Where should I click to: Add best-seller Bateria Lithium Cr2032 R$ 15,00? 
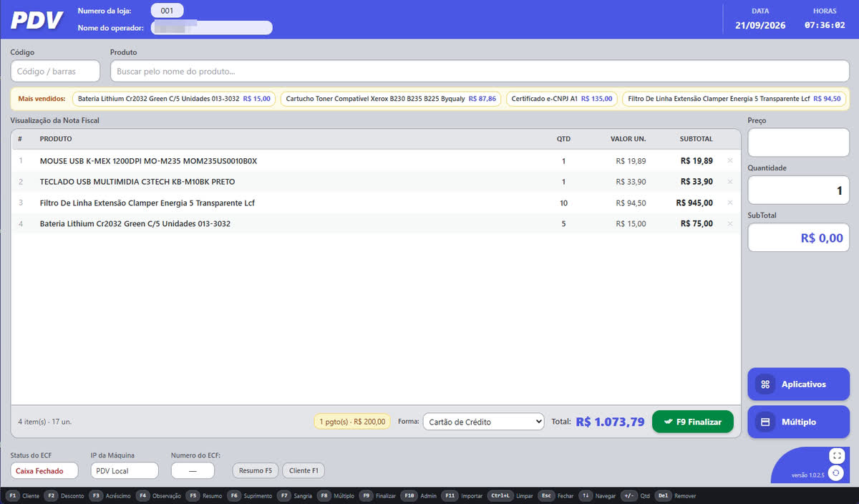(x=174, y=99)
